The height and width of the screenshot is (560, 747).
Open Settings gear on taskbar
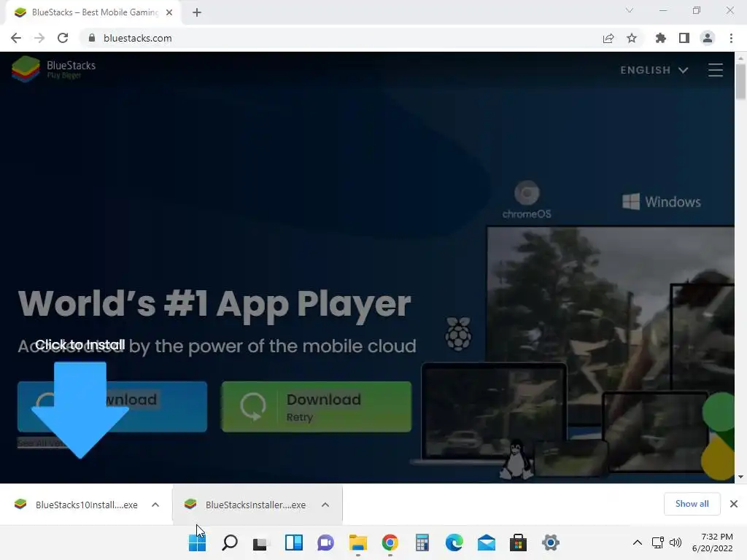click(550, 542)
